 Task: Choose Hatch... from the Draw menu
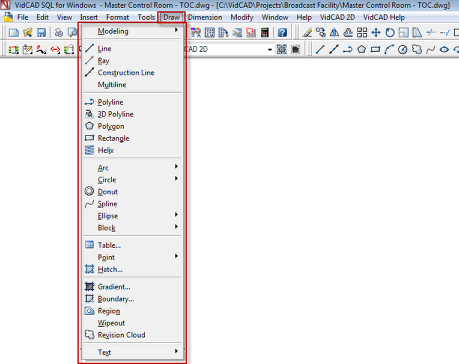[133, 269]
